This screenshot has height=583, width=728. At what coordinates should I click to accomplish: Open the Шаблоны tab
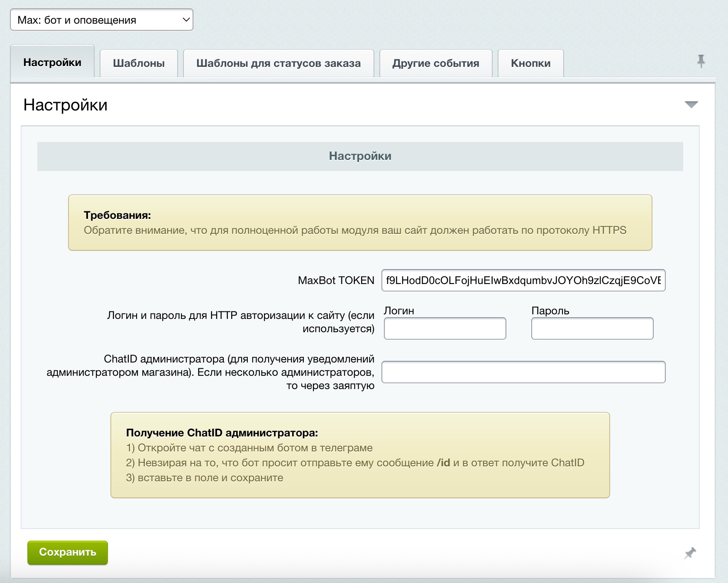[x=139, y=64]
